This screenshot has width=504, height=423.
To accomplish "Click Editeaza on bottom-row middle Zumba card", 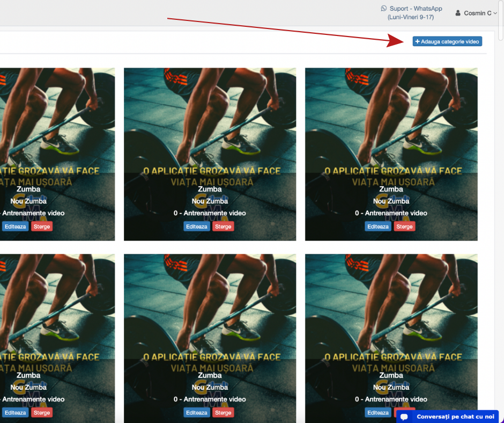I will coord(197,413).
